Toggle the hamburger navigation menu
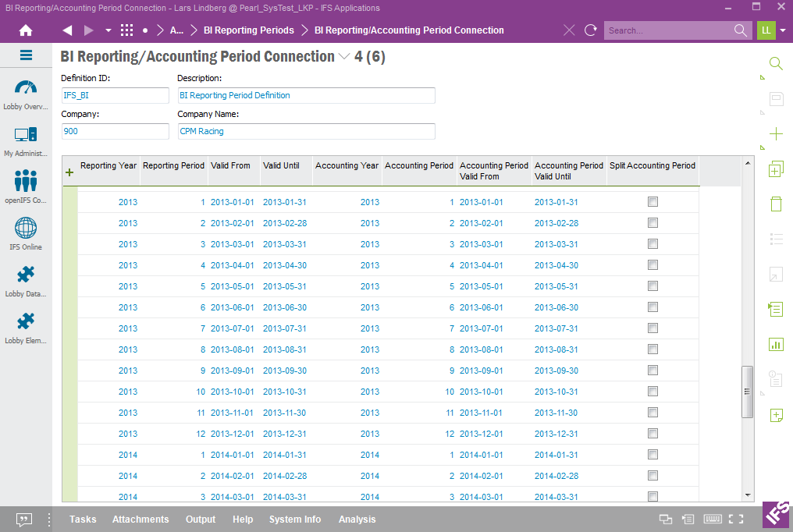Viewport: 793px width, 532px height. (x=26, y=55)
